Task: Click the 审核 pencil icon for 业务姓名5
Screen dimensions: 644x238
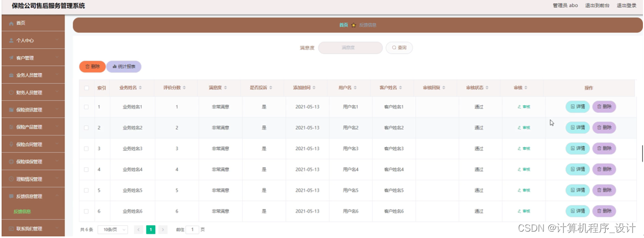Action: point(519,190)
